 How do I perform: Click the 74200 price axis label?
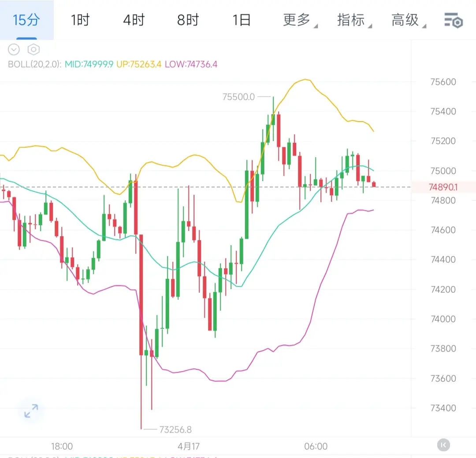pyautogui.click(x=443, y=289)
